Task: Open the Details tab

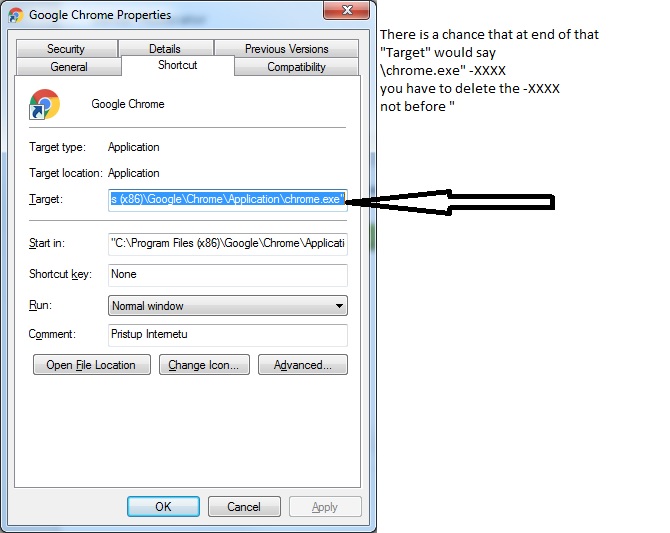Action: click(165, 49)
